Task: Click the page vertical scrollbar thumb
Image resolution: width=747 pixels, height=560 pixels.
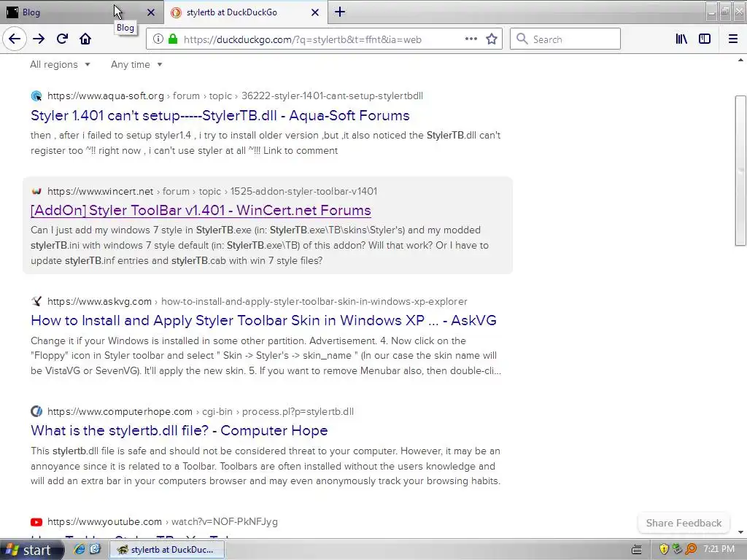Action: coord(740,171)
